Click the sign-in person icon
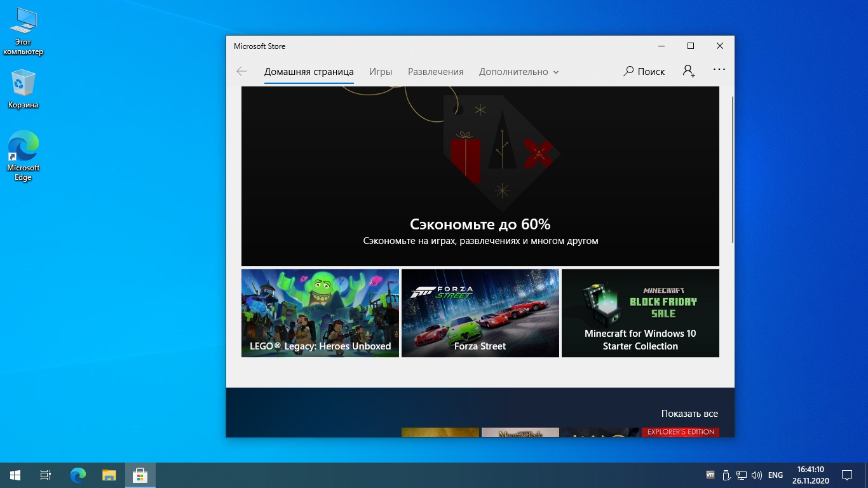This screenshot has height=488, width=868. coord(689,71)
